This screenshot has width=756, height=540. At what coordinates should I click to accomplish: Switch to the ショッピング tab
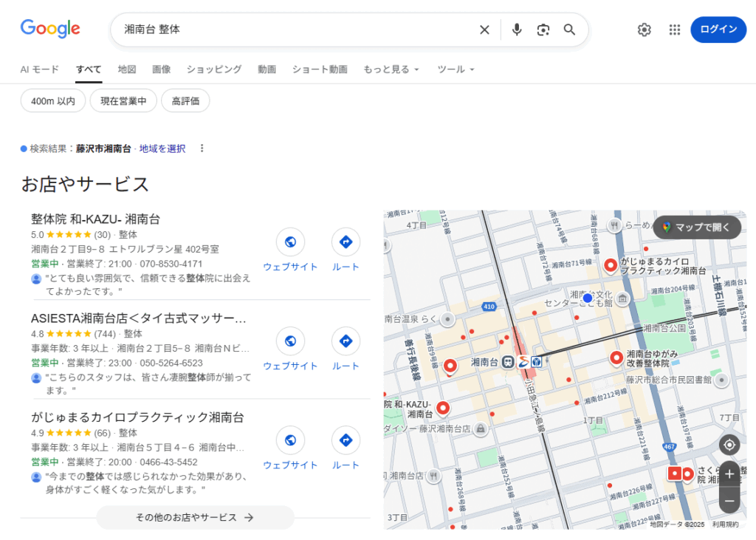coord(214,69)
